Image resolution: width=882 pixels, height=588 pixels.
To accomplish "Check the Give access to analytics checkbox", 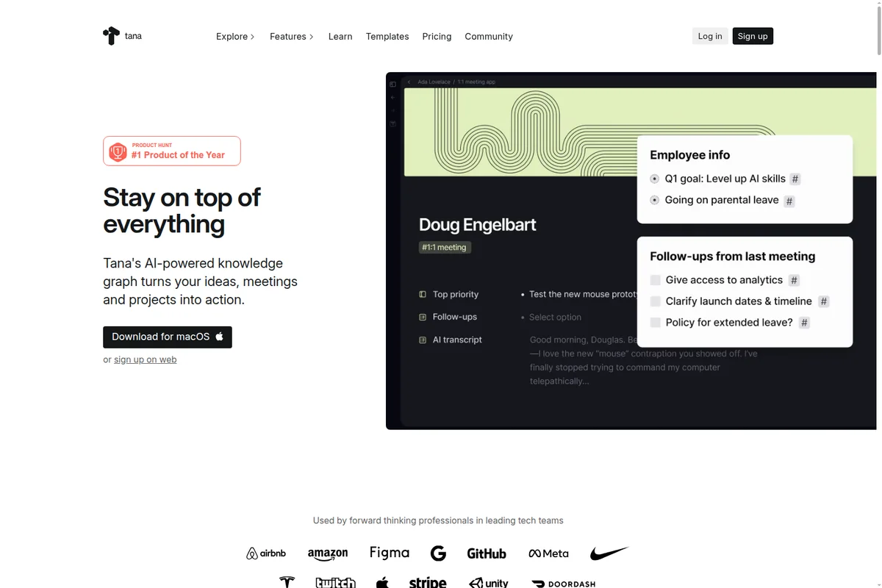I will point(656,280).
